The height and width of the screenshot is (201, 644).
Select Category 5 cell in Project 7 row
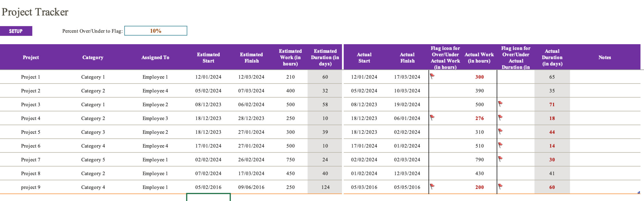93,160
